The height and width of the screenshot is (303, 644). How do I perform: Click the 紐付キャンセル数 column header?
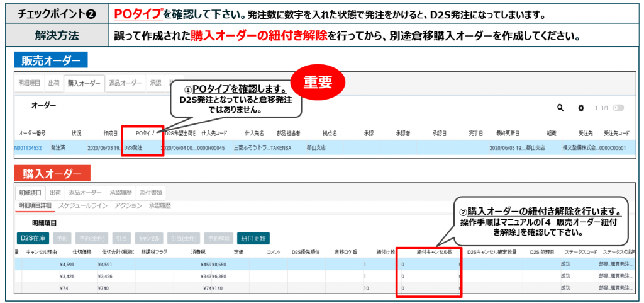click(430, 252)
